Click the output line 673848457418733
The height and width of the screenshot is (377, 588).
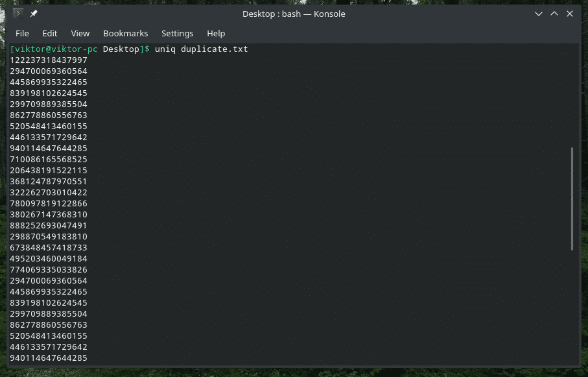coord(49,247)
